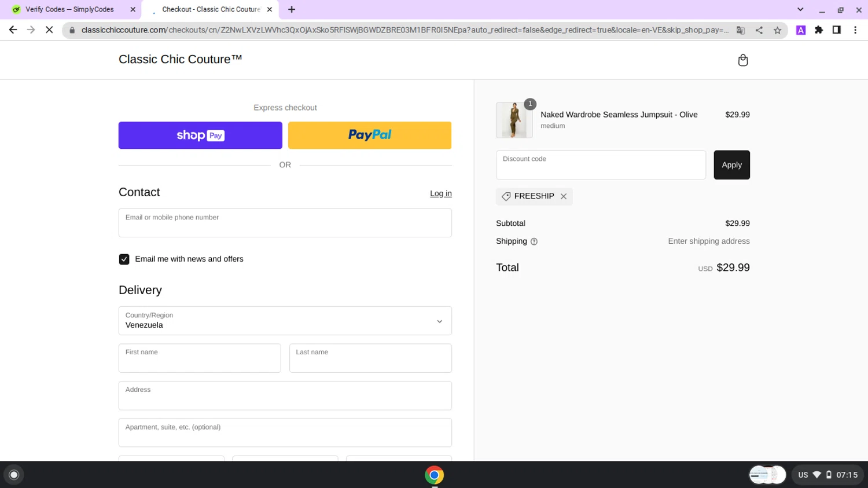The width and height of the screenshot is (868, 488).
Task: Click the shipping help question icon
Action: coord(534,241)
